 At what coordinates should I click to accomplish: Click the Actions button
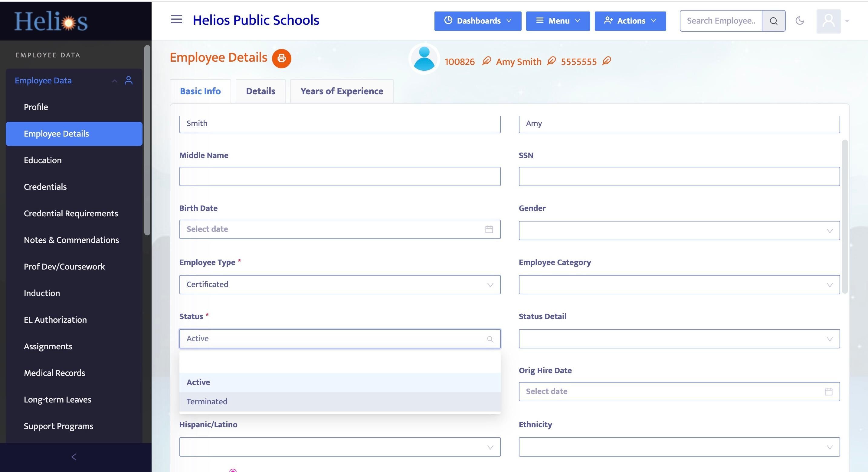630,21
